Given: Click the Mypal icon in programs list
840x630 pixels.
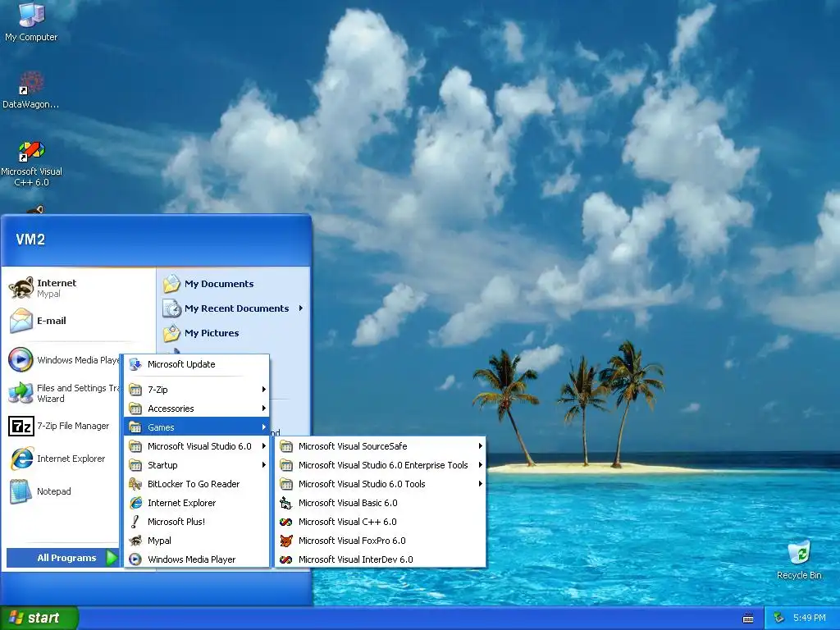Looking at the screenshot, I should pos(135,541).
